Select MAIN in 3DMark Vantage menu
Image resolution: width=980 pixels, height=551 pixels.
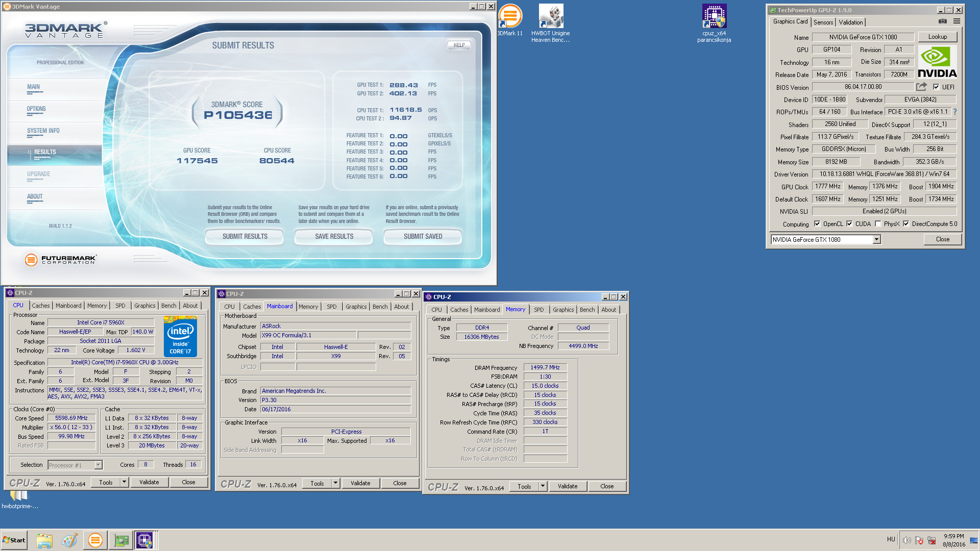[34, 87]
